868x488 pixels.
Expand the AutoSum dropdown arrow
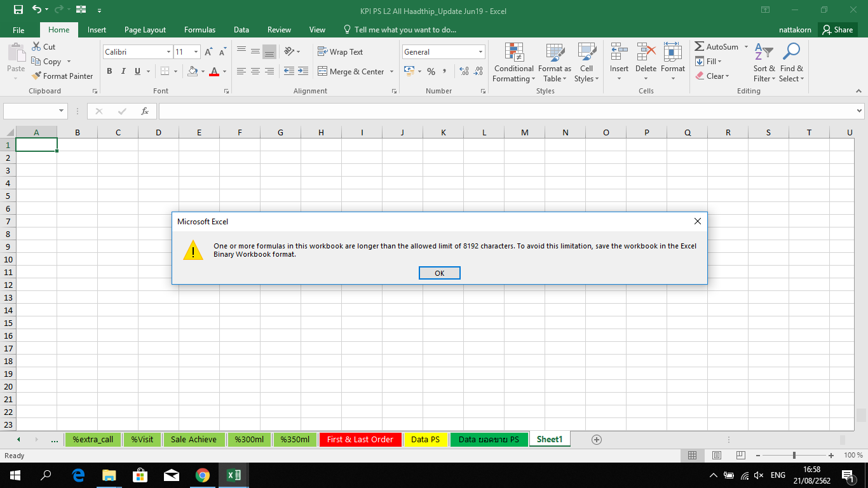point(746,47)
